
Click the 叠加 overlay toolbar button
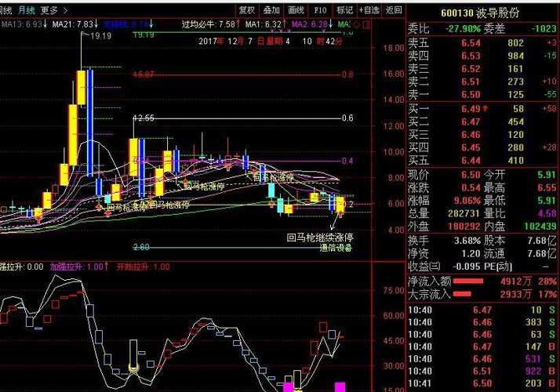click(x=271, y=10)
